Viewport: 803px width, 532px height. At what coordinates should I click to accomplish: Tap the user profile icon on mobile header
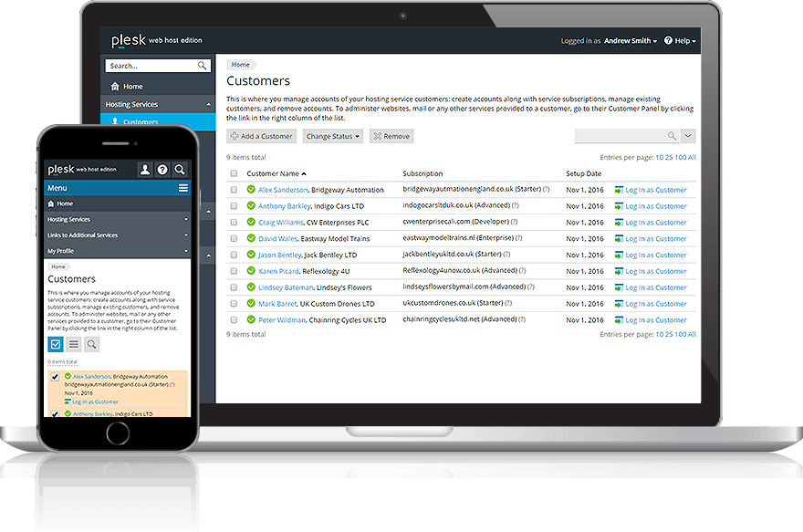[x=144, y=170]
